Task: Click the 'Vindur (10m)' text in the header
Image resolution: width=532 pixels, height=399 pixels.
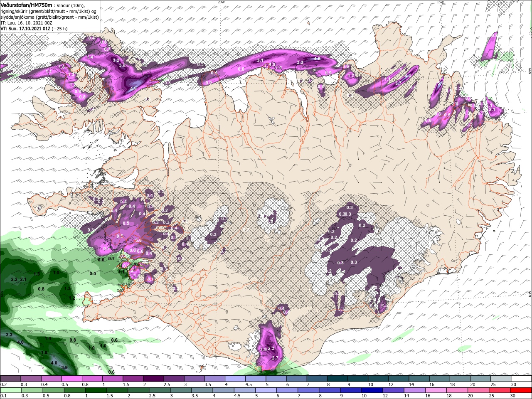Action: tap(71, 5)
